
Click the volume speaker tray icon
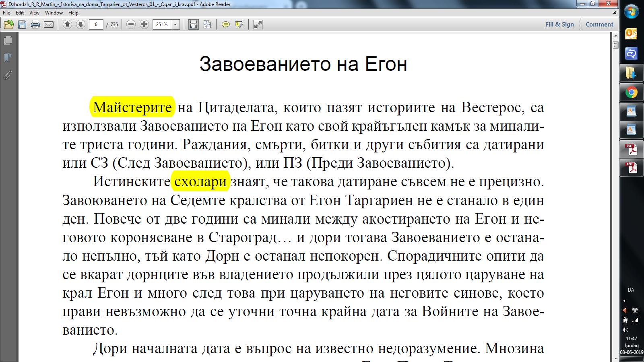point(625,330)
